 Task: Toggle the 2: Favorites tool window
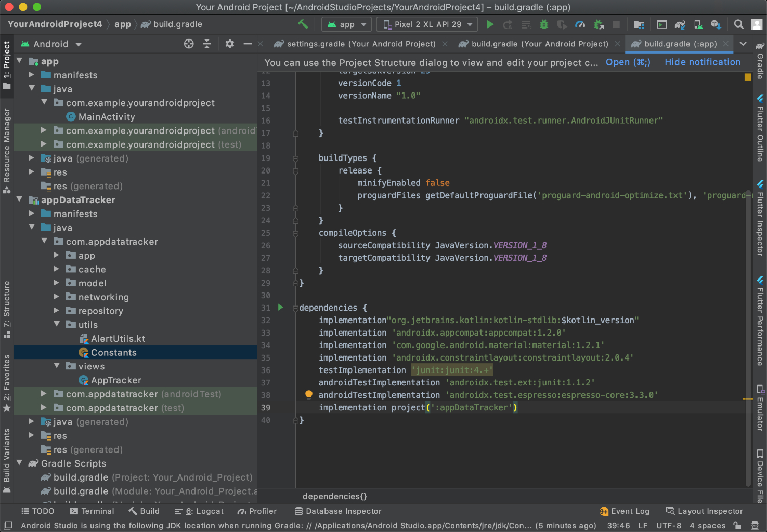pyautogui.click(x=7, y=384)
